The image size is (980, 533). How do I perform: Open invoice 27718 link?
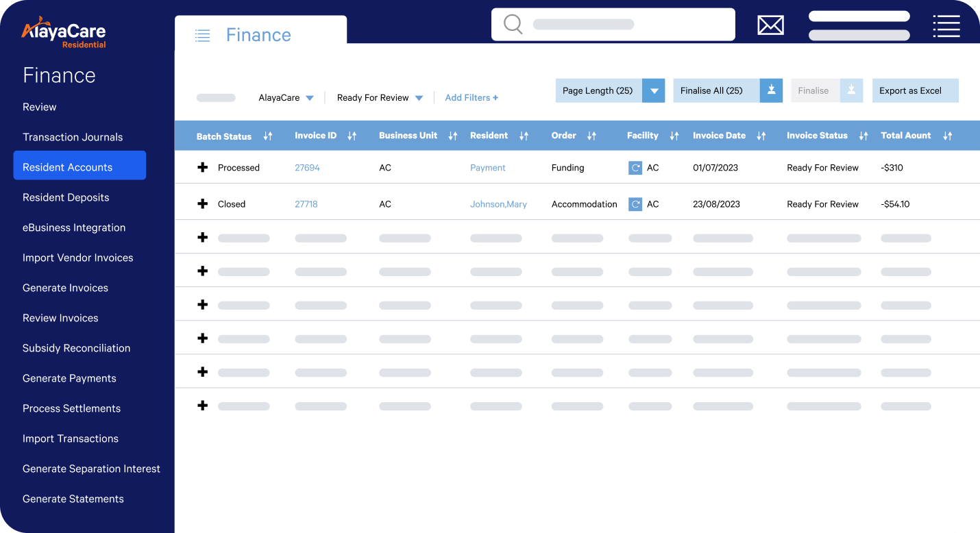[x=306, y=204]
